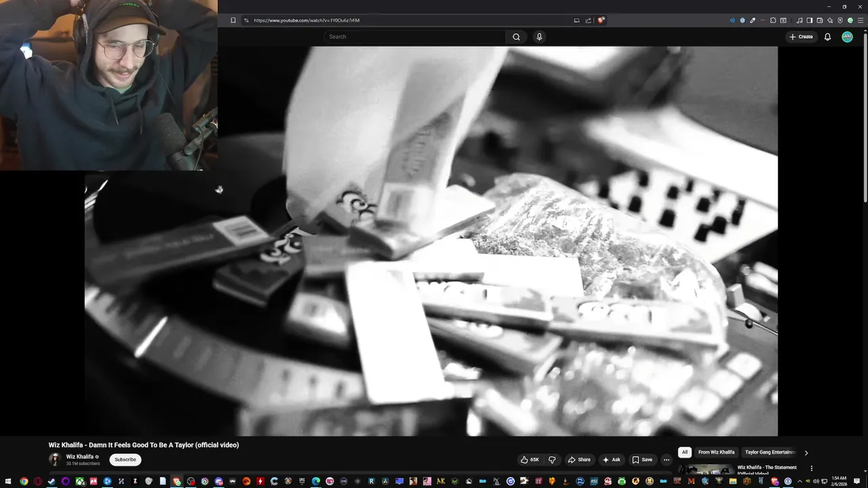Select the Taylor Gang Entertainment chip
The image size is (868, 488).
[x=770, y=452]
